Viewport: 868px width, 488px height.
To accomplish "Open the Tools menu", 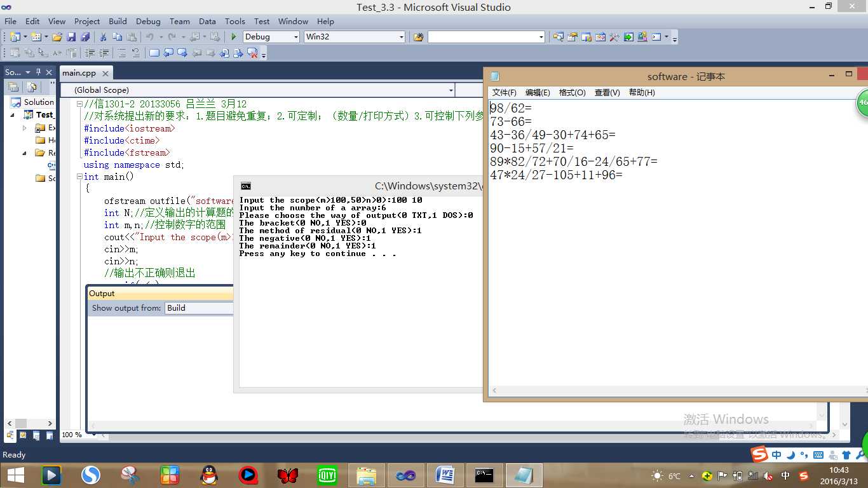I will pyautogui.click(x=234, y=21).
